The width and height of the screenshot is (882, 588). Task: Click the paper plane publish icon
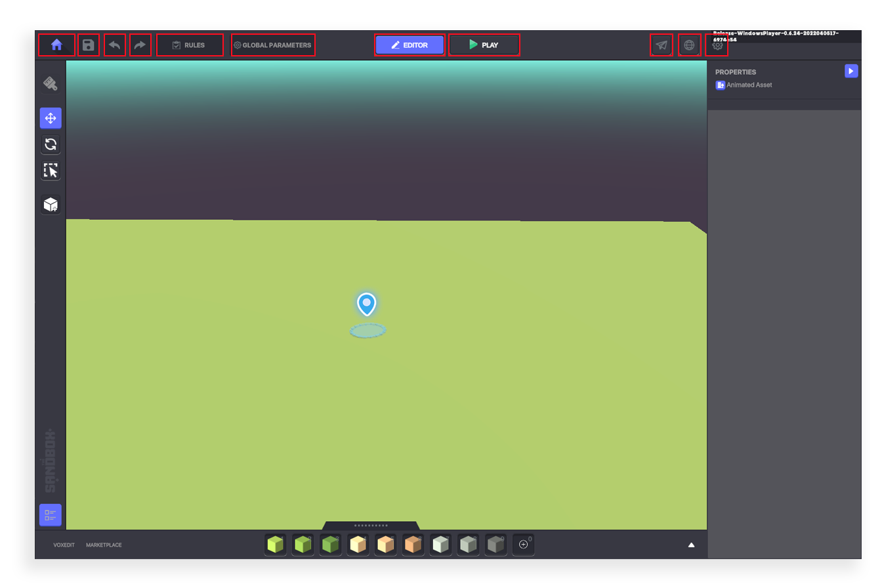click(x=661, y=45)
